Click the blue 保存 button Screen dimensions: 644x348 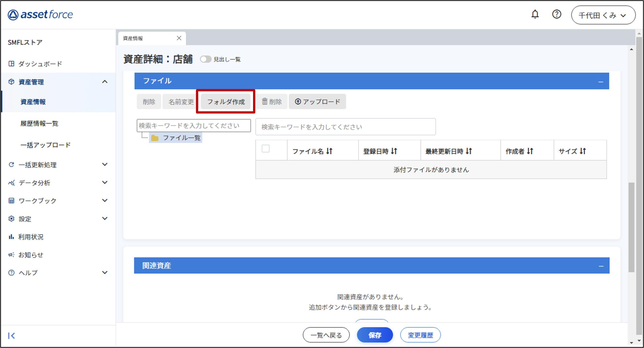click(x=374, y=335)
